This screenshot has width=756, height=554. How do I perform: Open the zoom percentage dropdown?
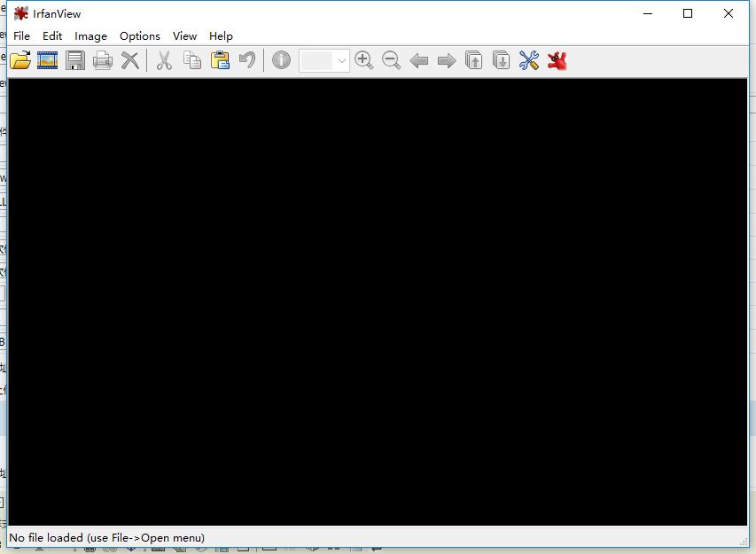(340, 60)
